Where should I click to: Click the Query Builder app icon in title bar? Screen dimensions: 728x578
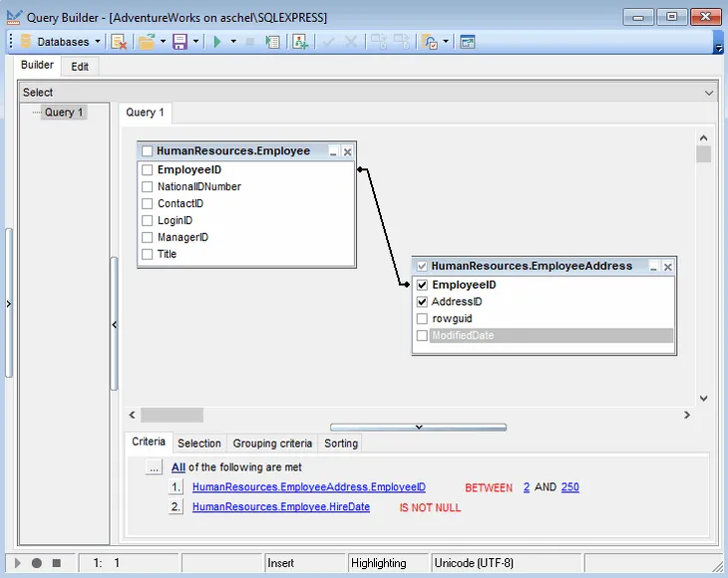click(14, 17)
